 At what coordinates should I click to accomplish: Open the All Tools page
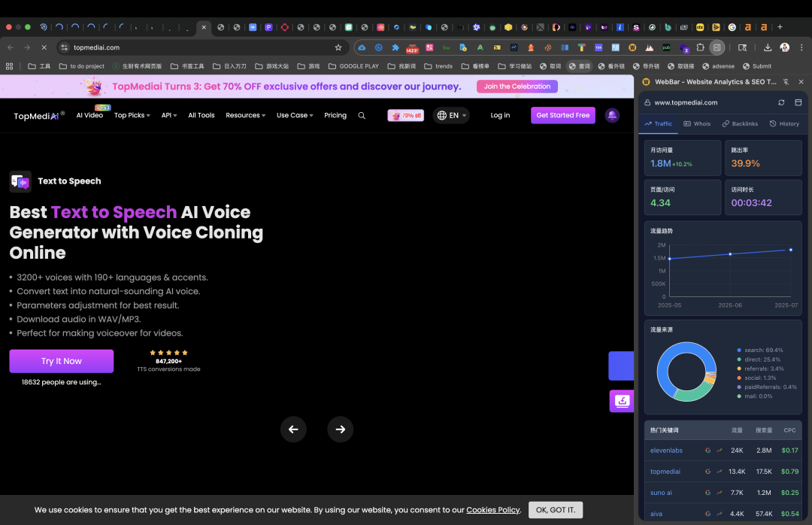201,115
